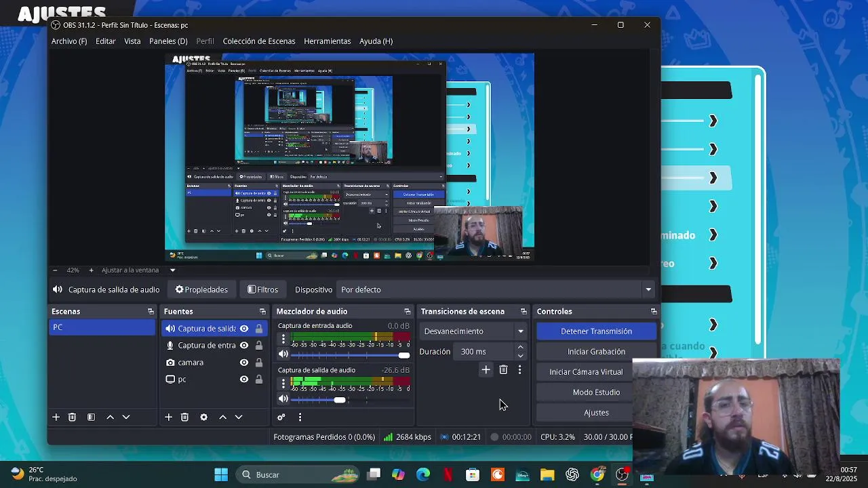Open Ayuda (H) menu
Screen dimensions: 868x488
click(376, 41)
